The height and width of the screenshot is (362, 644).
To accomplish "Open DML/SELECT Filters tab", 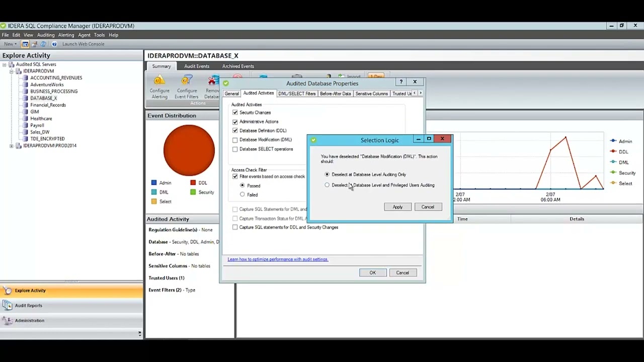I will tap(297, 94).
